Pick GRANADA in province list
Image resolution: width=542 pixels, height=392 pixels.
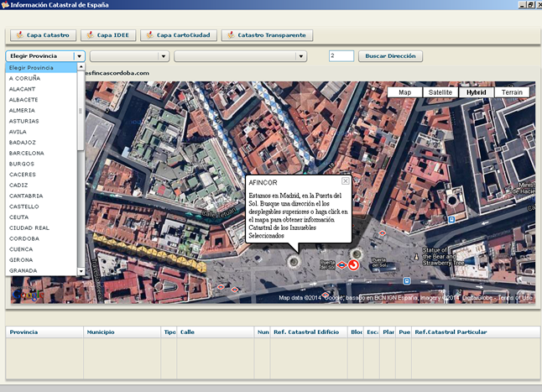pyautogui.click(x=41, y=270)
